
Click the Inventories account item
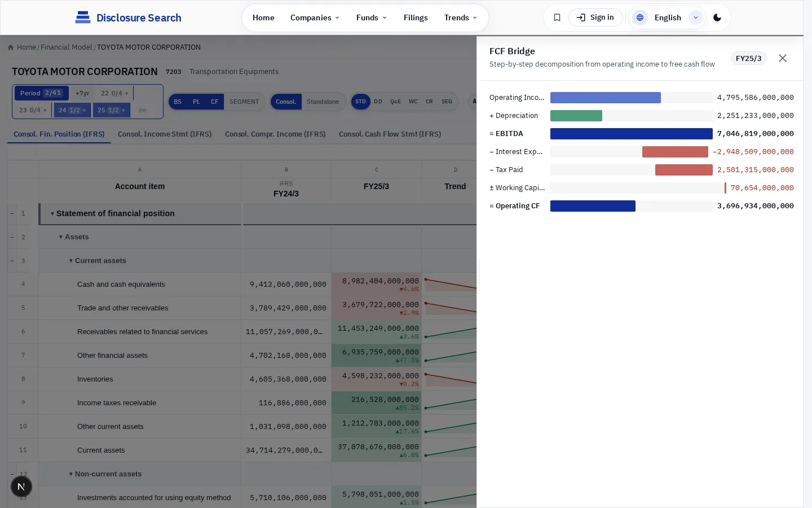pyautogui.click(x=95, y=379)
